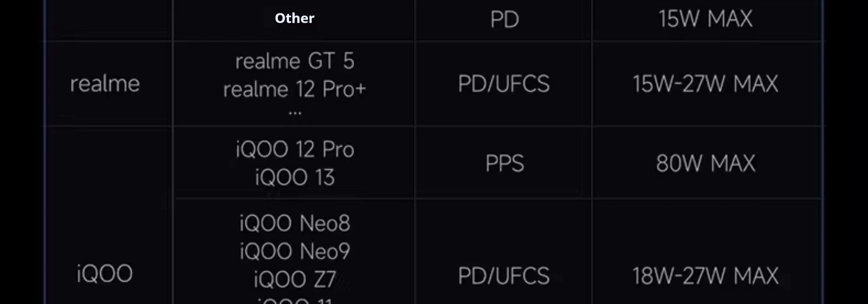The height and width of the screenshot is (304, 868).
Task: Click the "iQOO Neo8" model text
Action: pos(295,223)
